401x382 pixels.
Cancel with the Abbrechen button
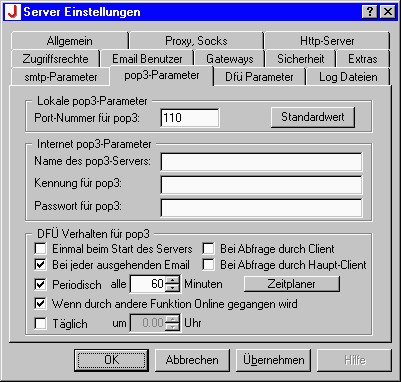(x=192, y=360)
